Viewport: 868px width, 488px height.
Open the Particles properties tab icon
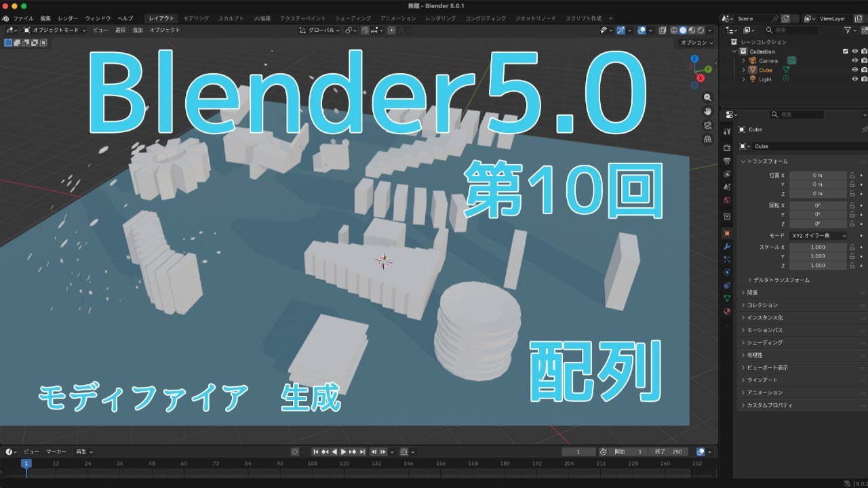[727, 259]
